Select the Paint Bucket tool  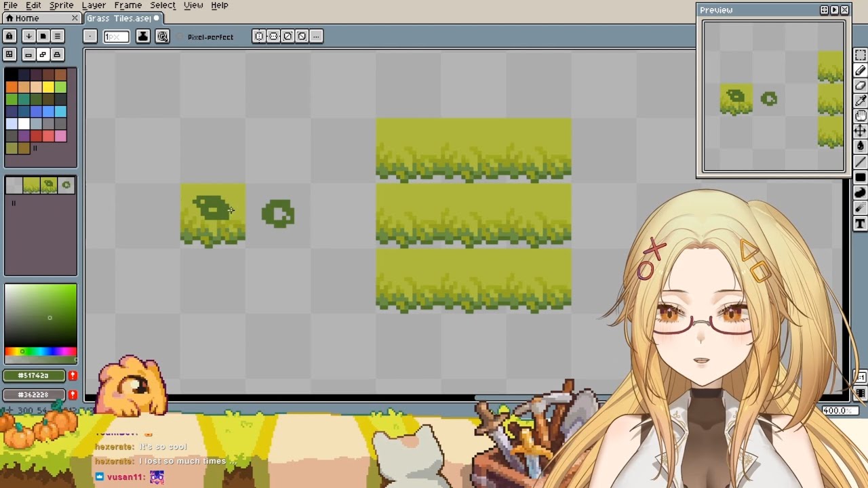860,146
